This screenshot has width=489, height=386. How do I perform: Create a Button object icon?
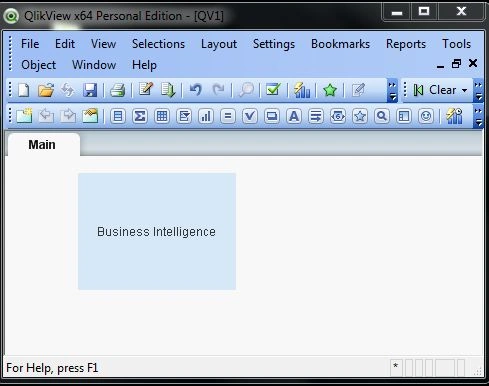click(272, 116)
